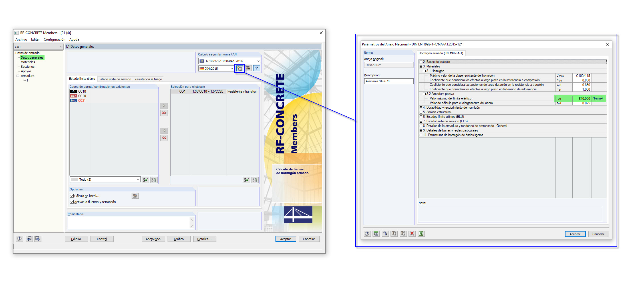644x287 pixels.
Task: Click the Control button
Action: (x=102, y=239)
